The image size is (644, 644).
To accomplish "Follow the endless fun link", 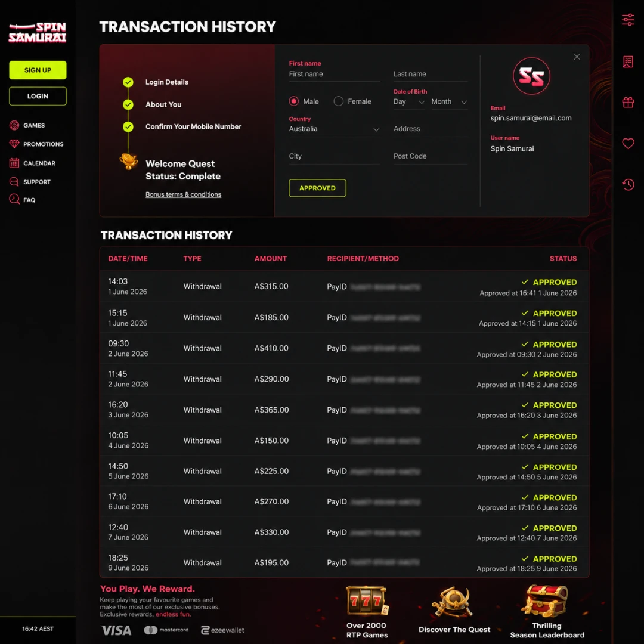I will pyautogui.click(x=173, y=614).
